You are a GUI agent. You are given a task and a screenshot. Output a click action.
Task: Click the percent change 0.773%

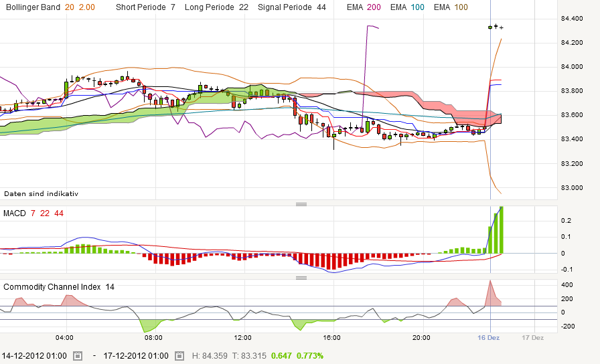coord(310,356)
